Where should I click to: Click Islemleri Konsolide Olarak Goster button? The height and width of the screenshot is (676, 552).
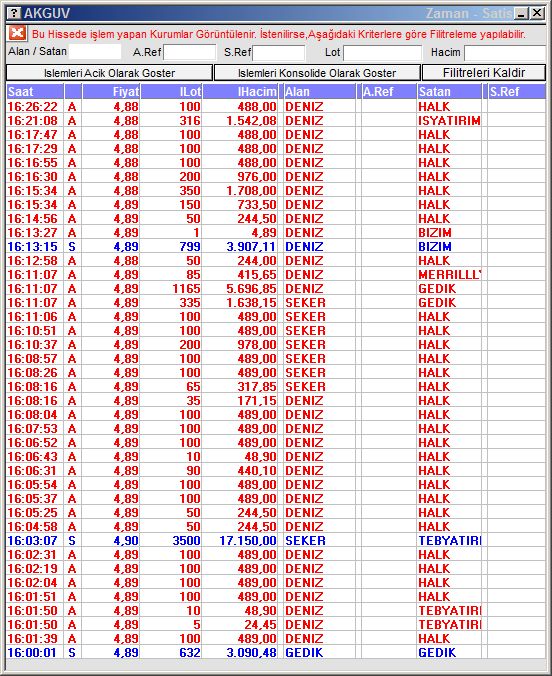pyautogui.click(x=317, y=73)
